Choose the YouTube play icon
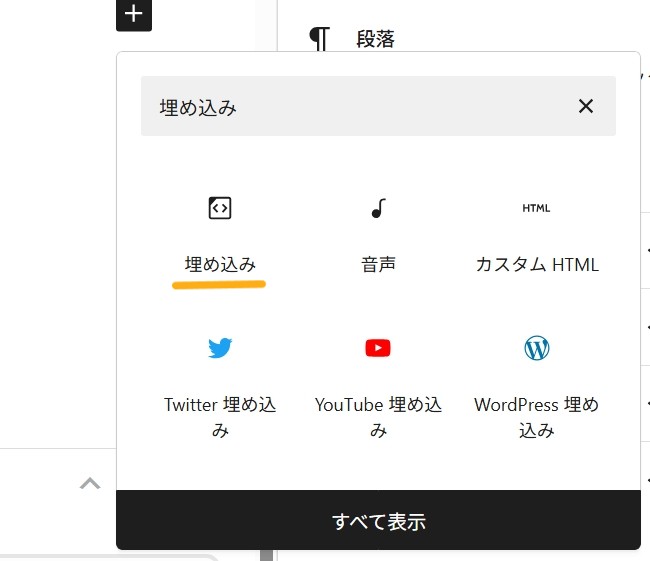650x561 pixels. [x=378, y=347]
